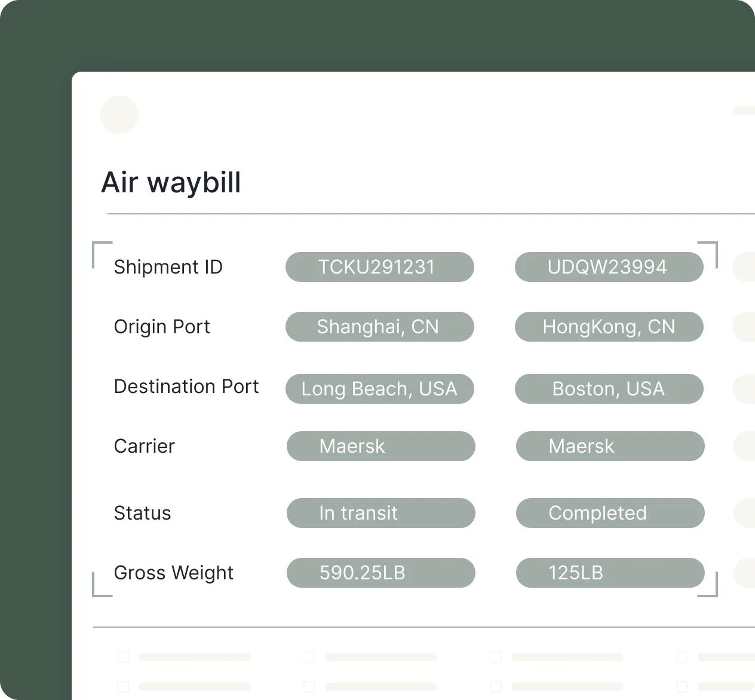Open the In transit status pill
Image resolution: width=755 pixels, height=700 pixels.
coord(380,513)
